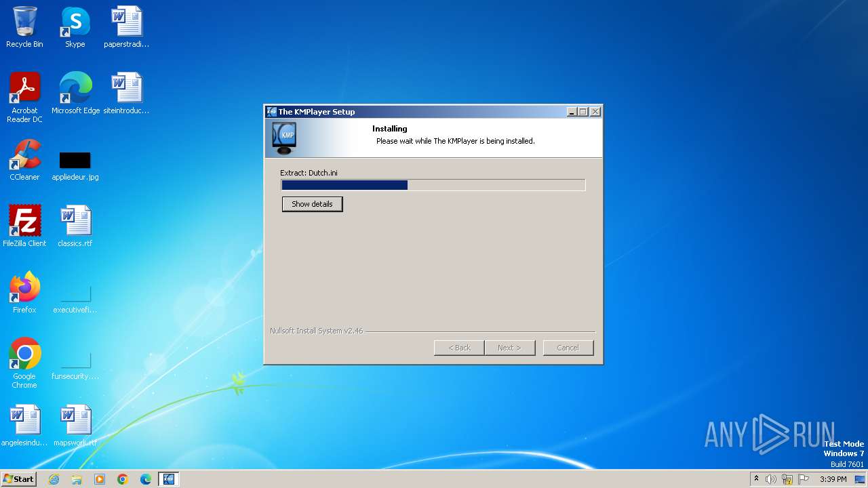Open the angelesindu... Word document
Image resolution: width=868 pixels, height=488 pixels.
pyautogui.click(x=24, y=426)
